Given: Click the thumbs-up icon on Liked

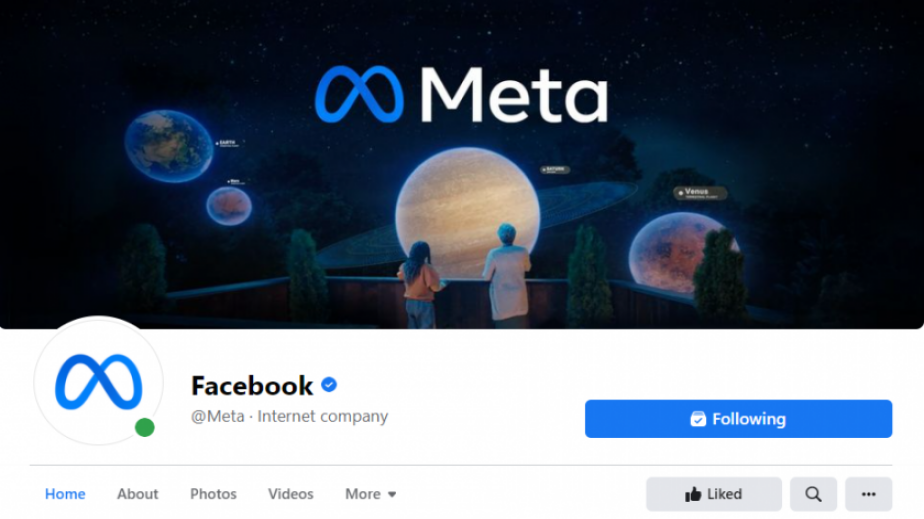Looking at the screenshot, I should click(693, 494).
